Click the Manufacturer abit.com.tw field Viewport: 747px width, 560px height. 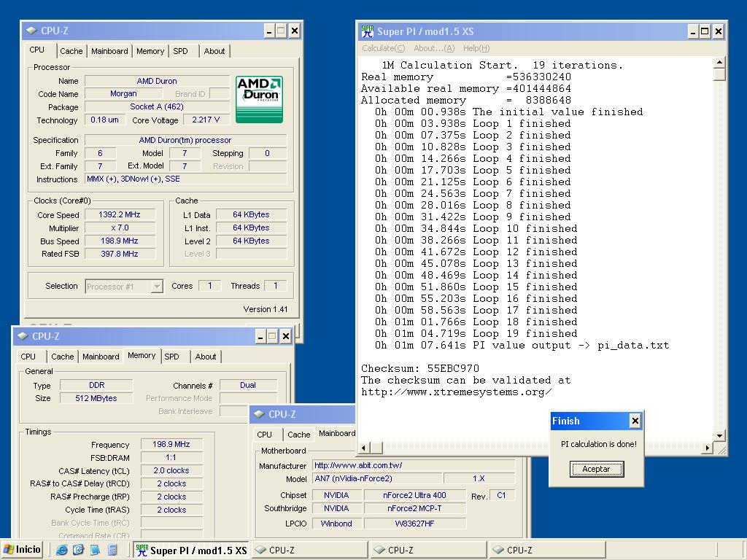(414, 466)
